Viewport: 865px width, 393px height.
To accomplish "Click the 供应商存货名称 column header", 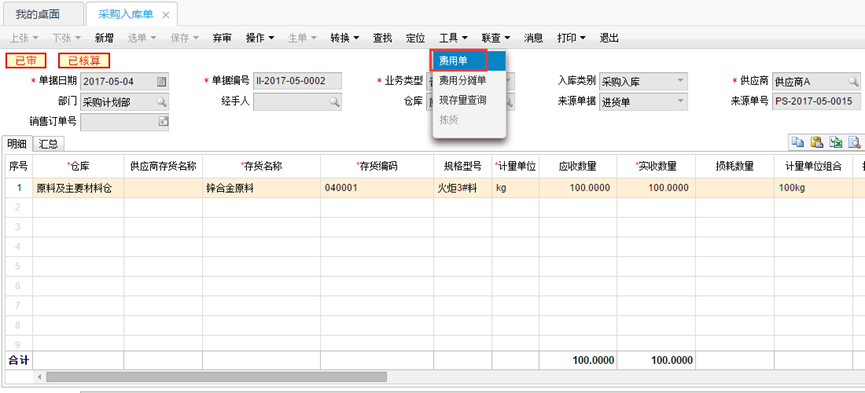I will [163, 166].
